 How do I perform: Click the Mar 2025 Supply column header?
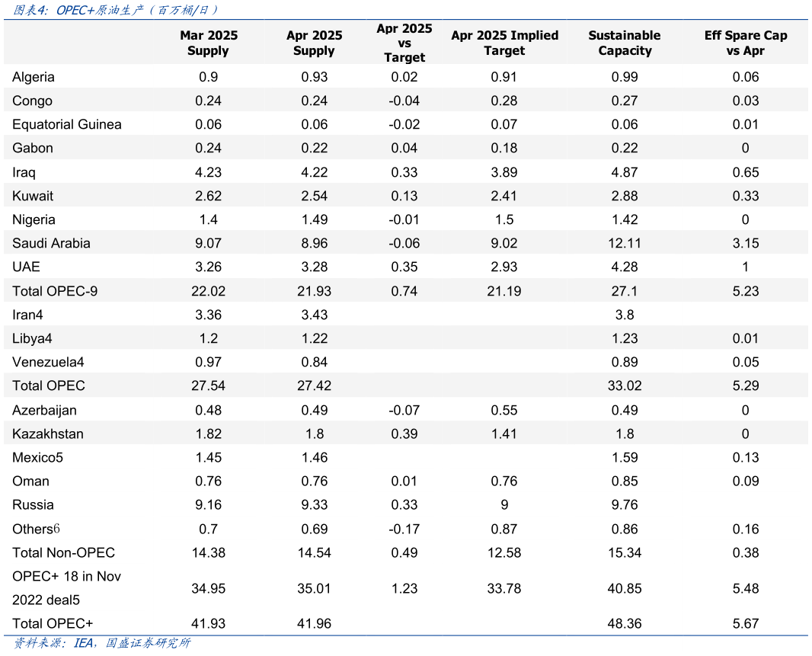[x=208, y=43]
